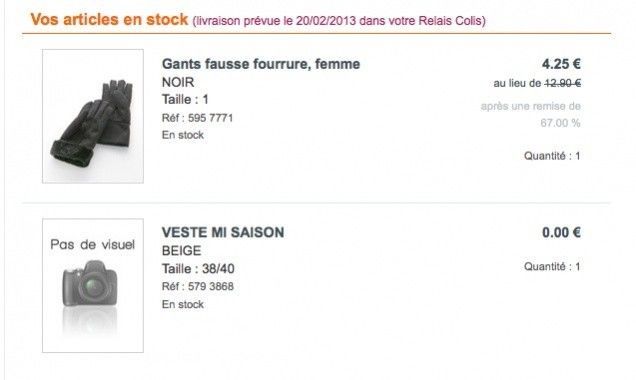
Task: Click the NOIR color label
Action: tap(178, 82)
